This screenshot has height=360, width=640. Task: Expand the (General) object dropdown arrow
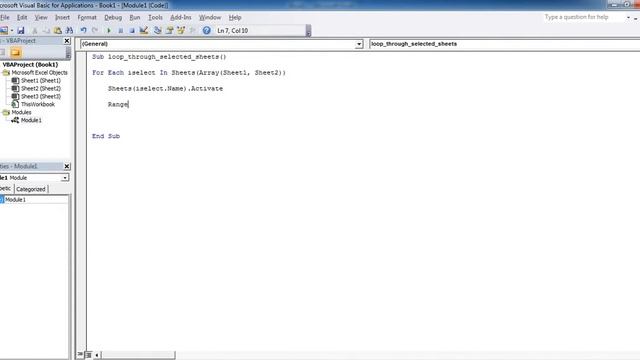[x=359, y=44]
